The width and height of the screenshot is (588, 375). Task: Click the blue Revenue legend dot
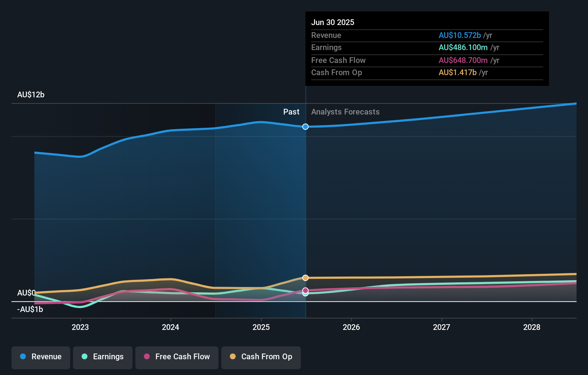[24, 357]
